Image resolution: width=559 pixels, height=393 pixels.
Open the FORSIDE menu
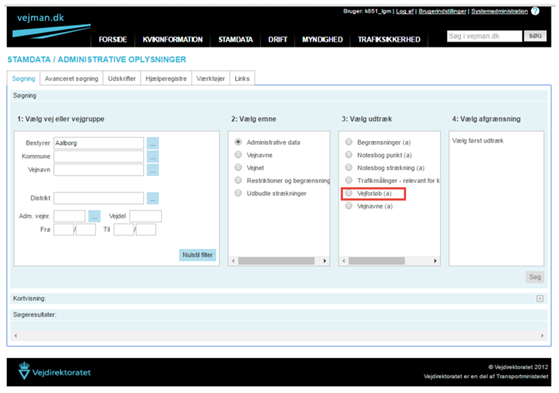pyautogui.click(x=113, y=40)
